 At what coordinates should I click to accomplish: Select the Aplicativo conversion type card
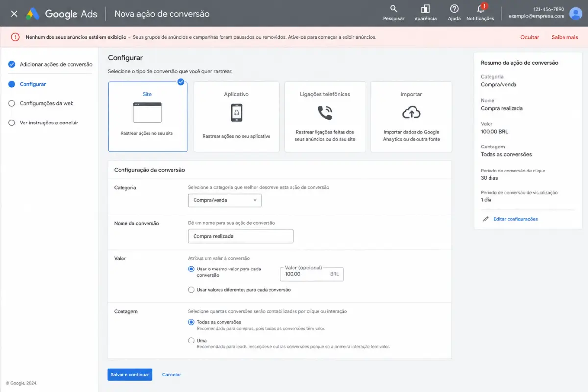point(236,117)
